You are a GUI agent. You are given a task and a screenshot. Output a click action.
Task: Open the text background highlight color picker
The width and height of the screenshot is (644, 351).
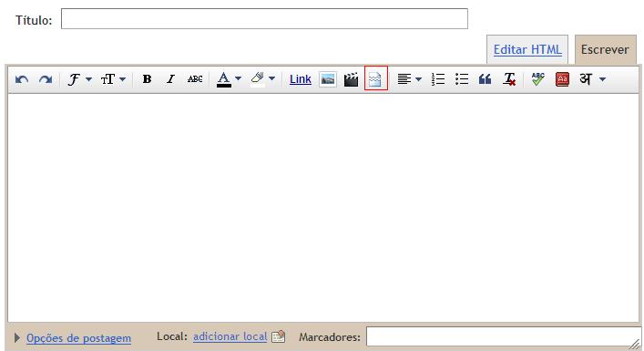[263, 79]
